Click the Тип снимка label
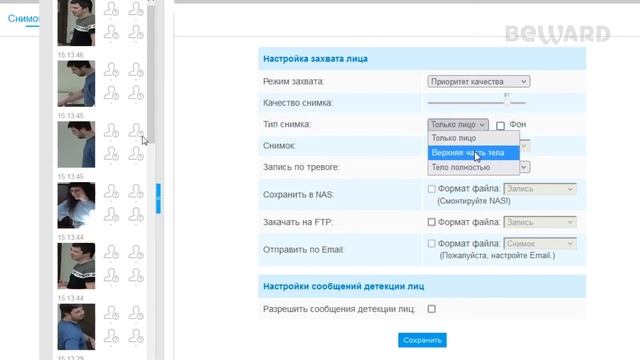 pos(287,124)
